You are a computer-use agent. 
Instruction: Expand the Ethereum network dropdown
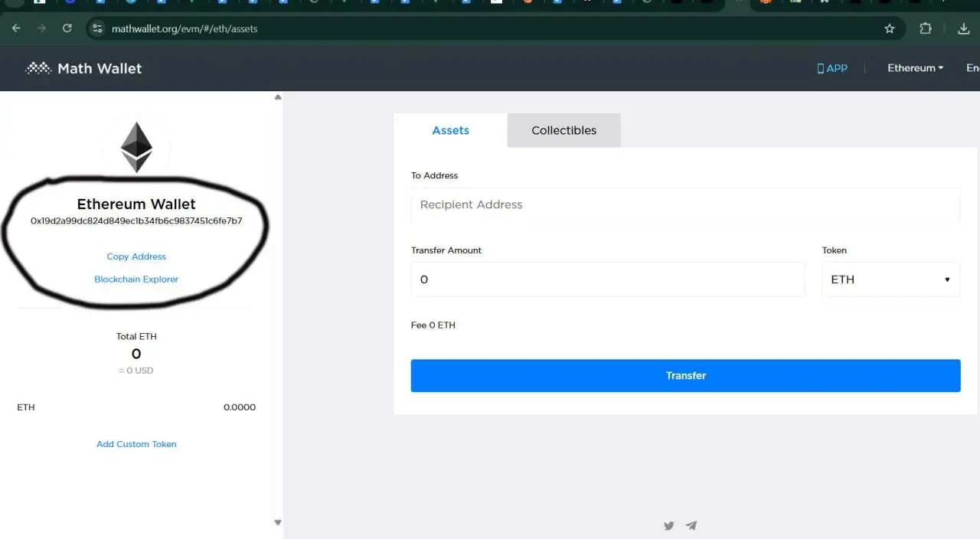(x=915, y=68)
